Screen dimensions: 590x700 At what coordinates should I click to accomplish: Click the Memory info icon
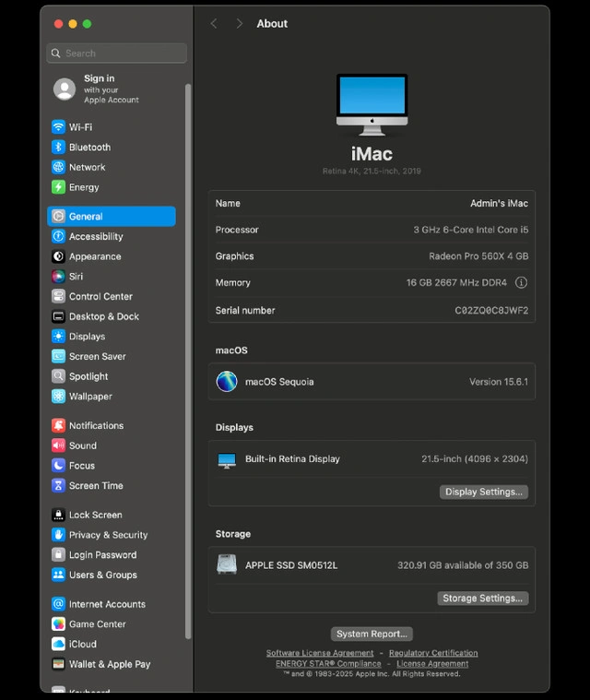(x=521, y=283)
